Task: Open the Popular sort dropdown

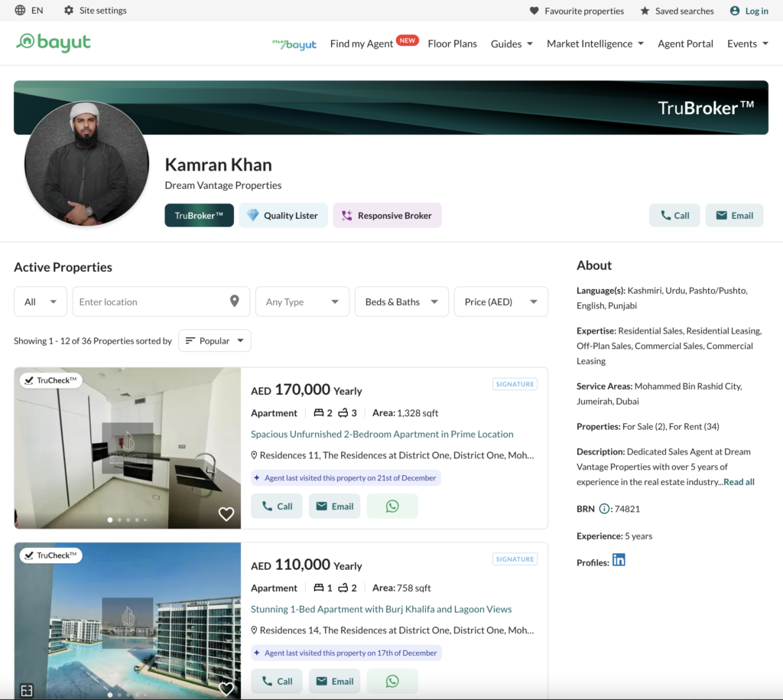Action: (x=214, y=340)
